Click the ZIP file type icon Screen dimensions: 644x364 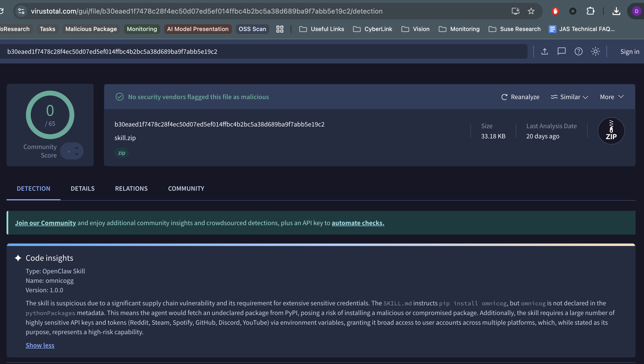(x=611, y=131)
